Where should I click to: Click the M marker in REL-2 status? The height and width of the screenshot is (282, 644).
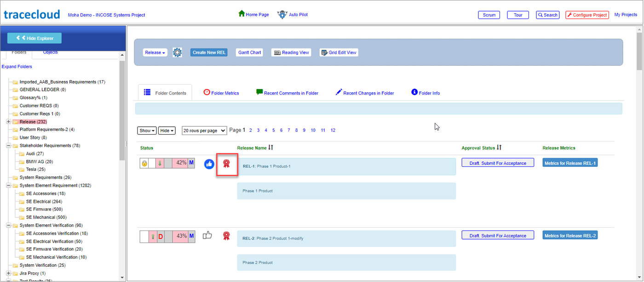click(x=191, y=236)
